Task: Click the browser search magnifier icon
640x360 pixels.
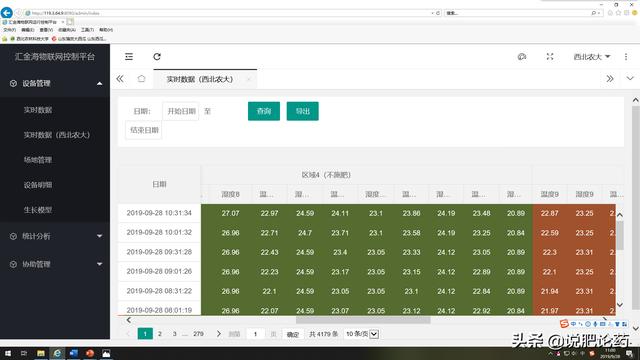Action: tap(594, 13)
